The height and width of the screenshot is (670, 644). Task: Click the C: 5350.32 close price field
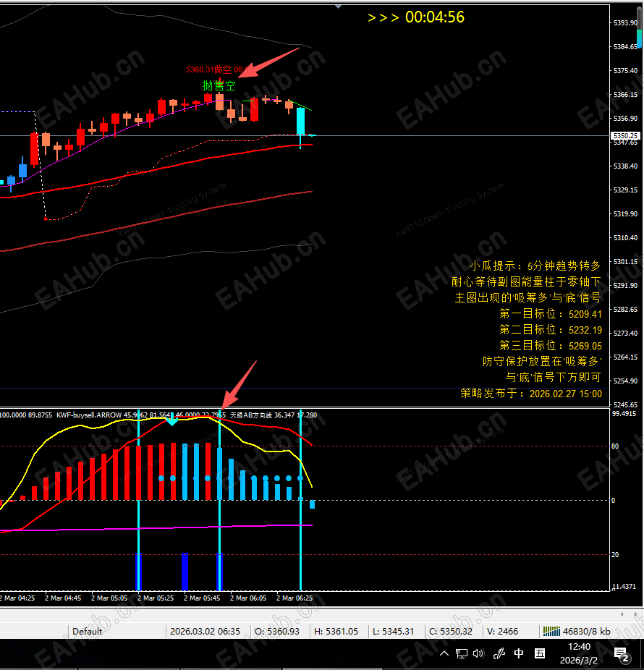[x=451, y=631]
